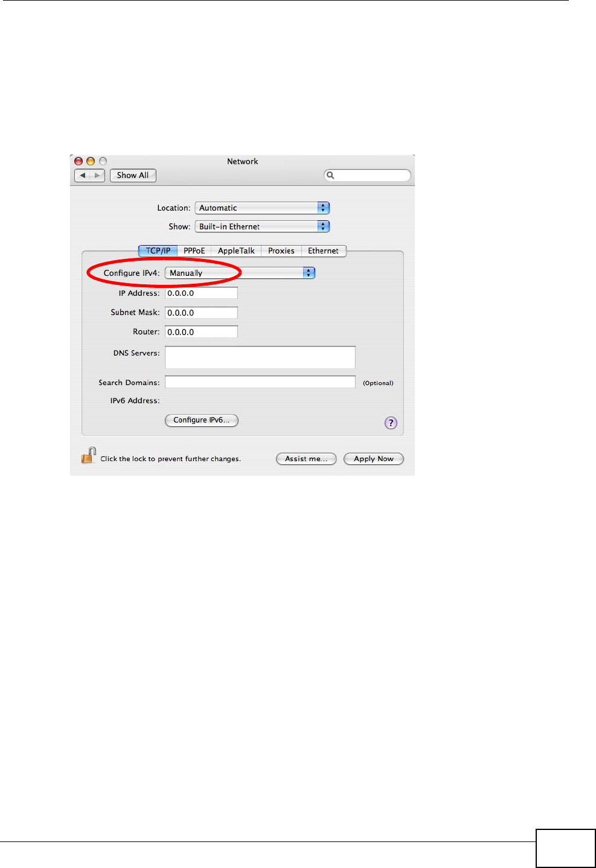Viewport: 596px width, 868px height.
Task: Open the Configure IPv4 dropdown
Action: [240, 273]
